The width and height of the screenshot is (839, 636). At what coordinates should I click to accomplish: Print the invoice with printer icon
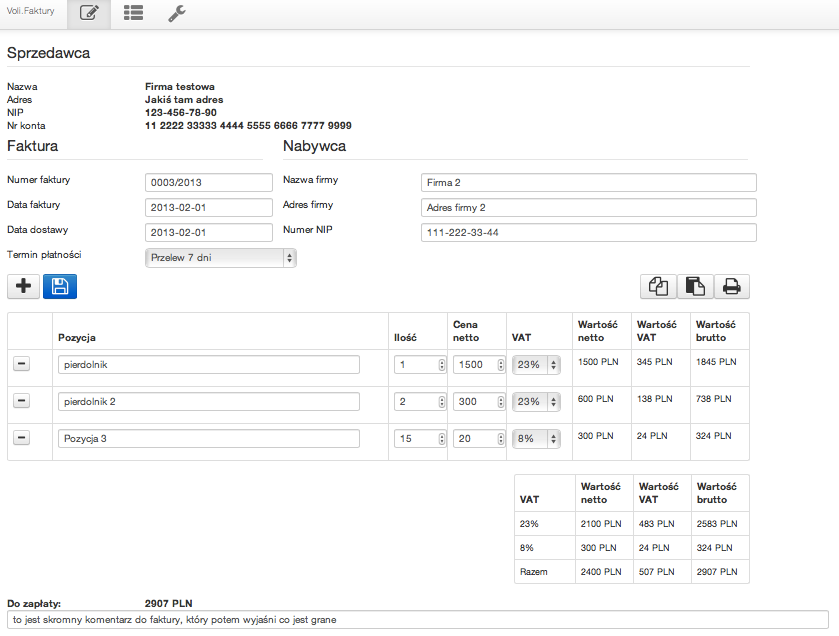coord(731,286)
